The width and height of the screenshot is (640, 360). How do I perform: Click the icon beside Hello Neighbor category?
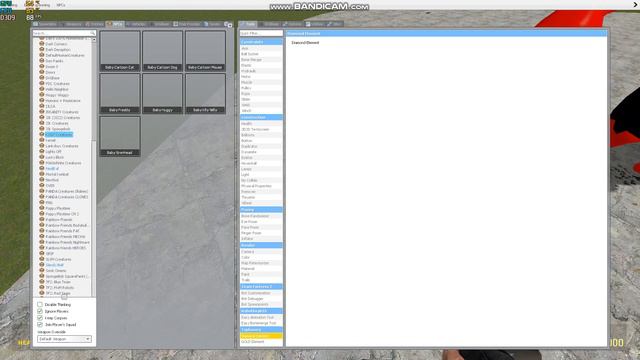(42, 89)
